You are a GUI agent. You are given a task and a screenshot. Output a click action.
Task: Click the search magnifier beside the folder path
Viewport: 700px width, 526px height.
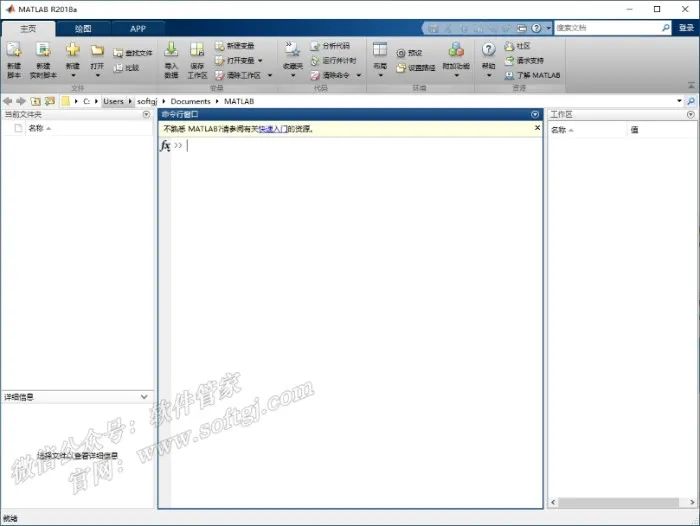[691, 101]
